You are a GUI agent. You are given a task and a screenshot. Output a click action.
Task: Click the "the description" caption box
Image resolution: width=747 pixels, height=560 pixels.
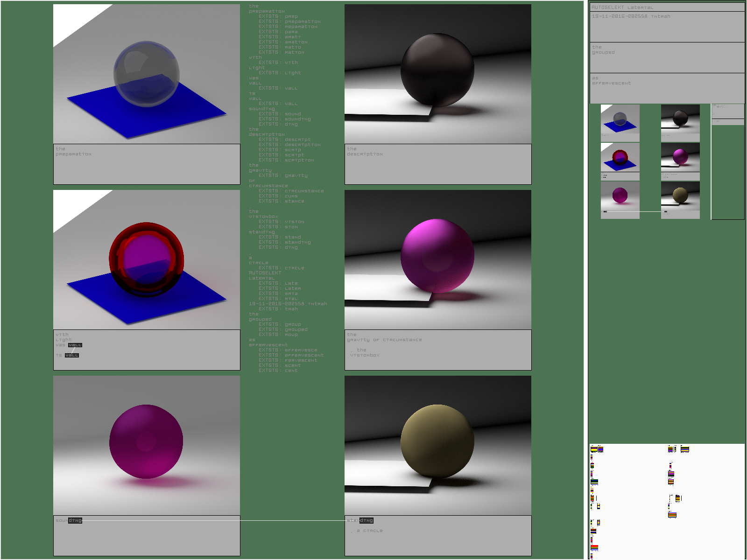tap(438, 164)
